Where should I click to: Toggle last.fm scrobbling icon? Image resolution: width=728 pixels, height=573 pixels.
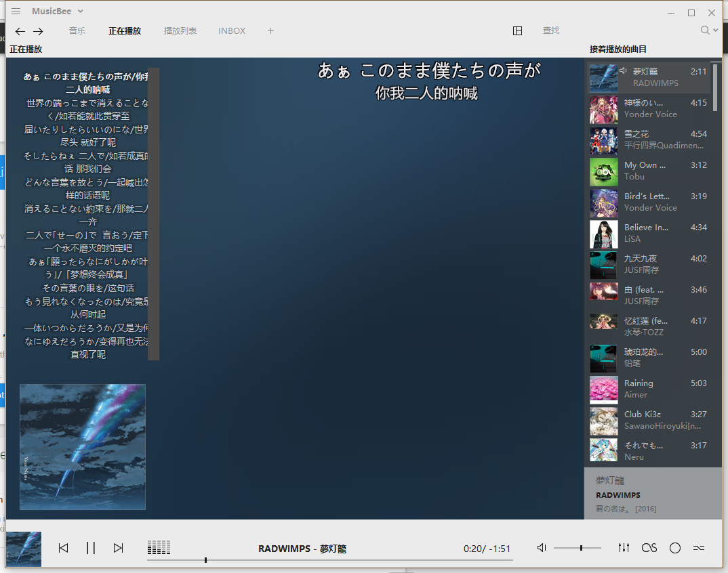[x=649, y=548]
